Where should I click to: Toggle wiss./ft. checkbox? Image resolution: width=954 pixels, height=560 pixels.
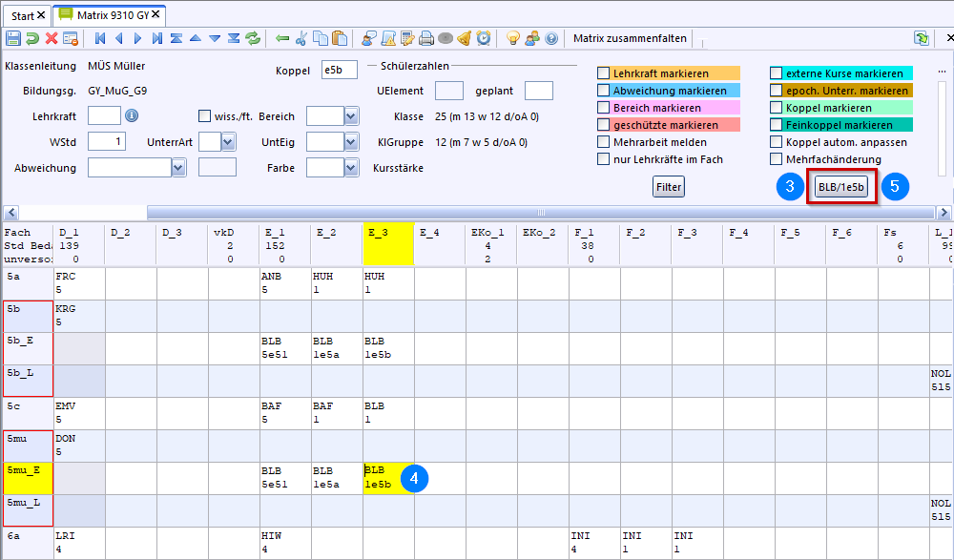click(x=204, y=115)
